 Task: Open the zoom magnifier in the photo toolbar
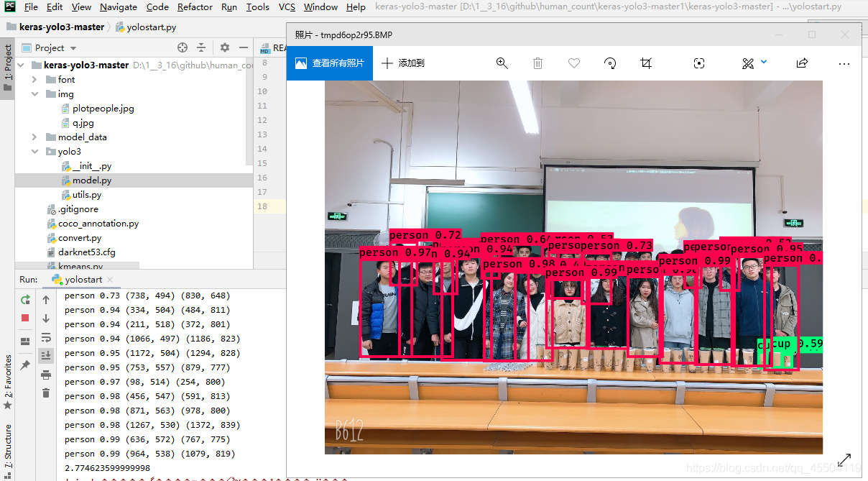[x=502, y=63]
